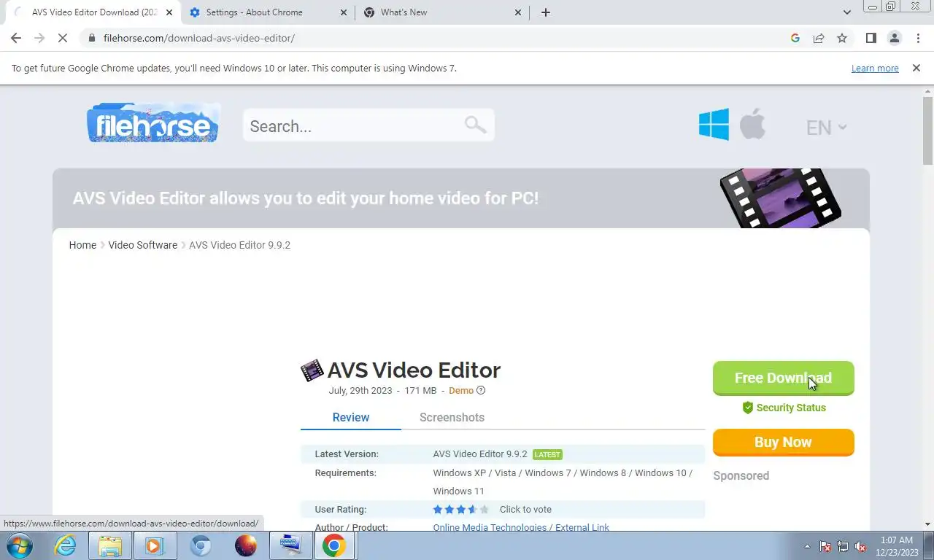Open Video Software breadcrumb
This screenshot has width=934, height=560.
(142, 245)
